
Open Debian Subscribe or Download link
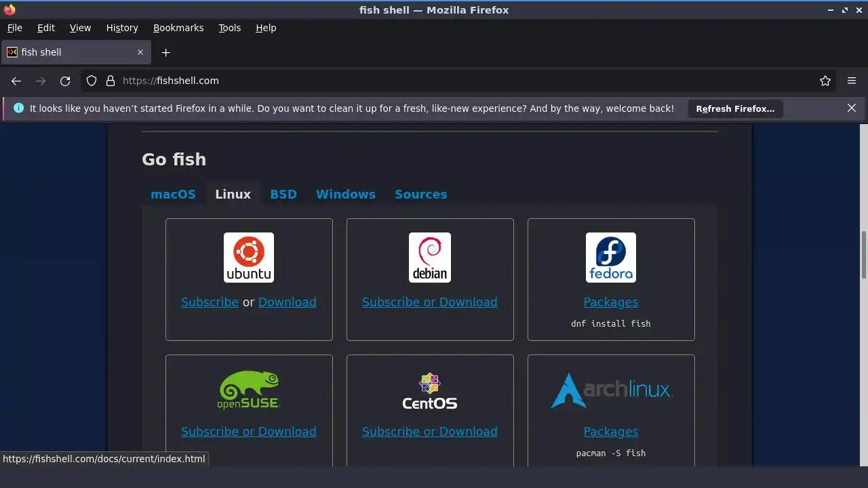[x=430, y=302]
